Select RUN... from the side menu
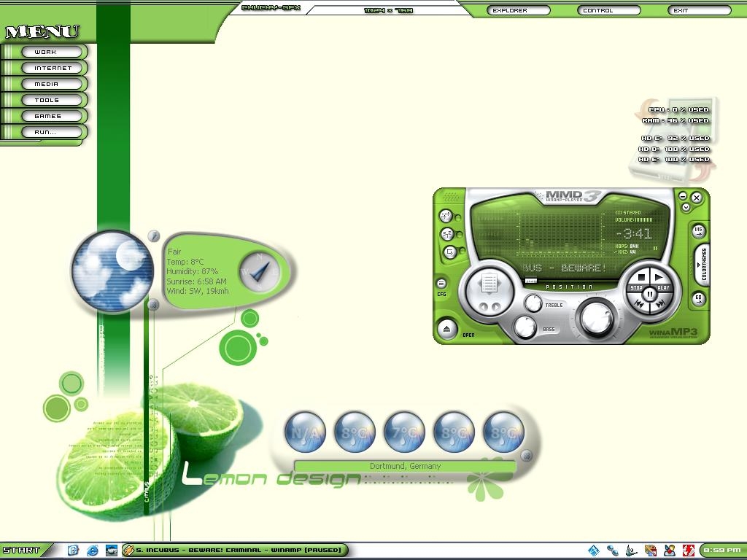 (51, 132)
